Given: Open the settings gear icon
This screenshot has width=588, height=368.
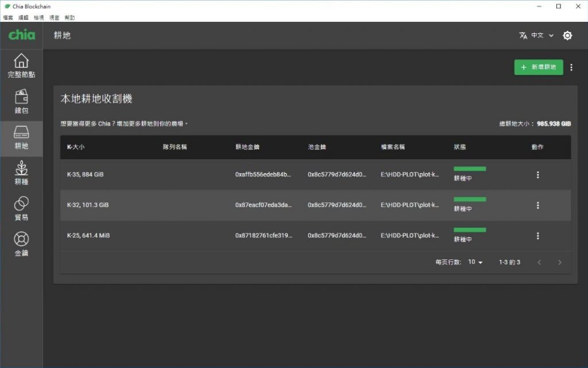Looking at the screenshot, I should pos(567,35).
